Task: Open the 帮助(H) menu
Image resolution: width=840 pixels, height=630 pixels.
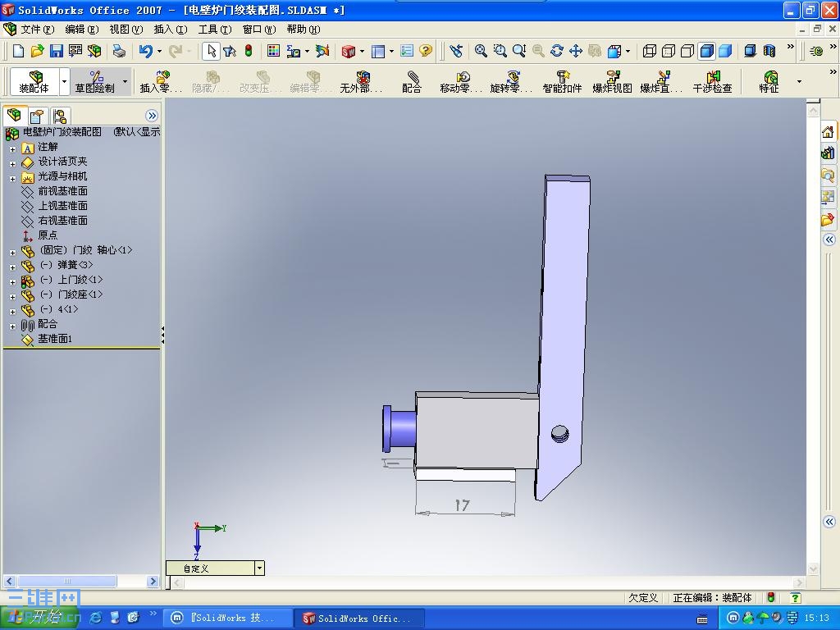Action: [x=304, y=30]
